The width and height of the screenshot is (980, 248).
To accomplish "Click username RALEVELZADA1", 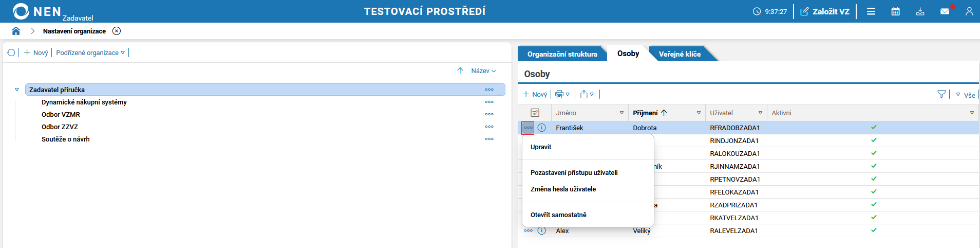I will click(x=733, y=231).
